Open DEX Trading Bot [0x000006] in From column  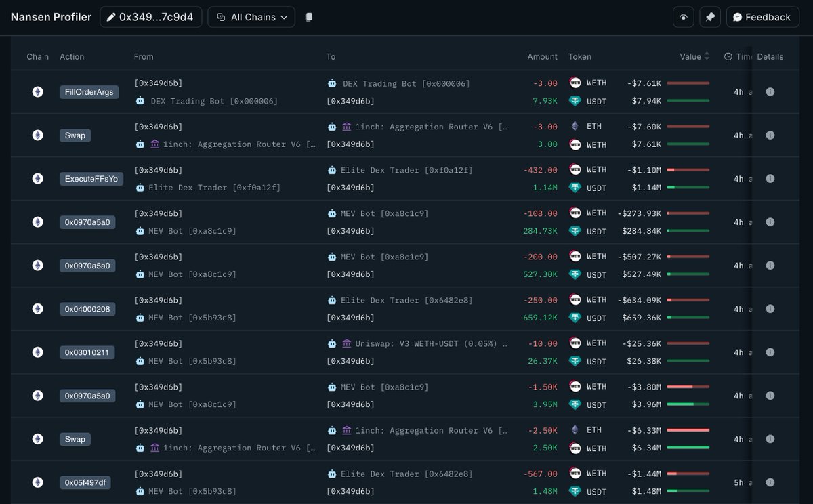pos(214,101)
